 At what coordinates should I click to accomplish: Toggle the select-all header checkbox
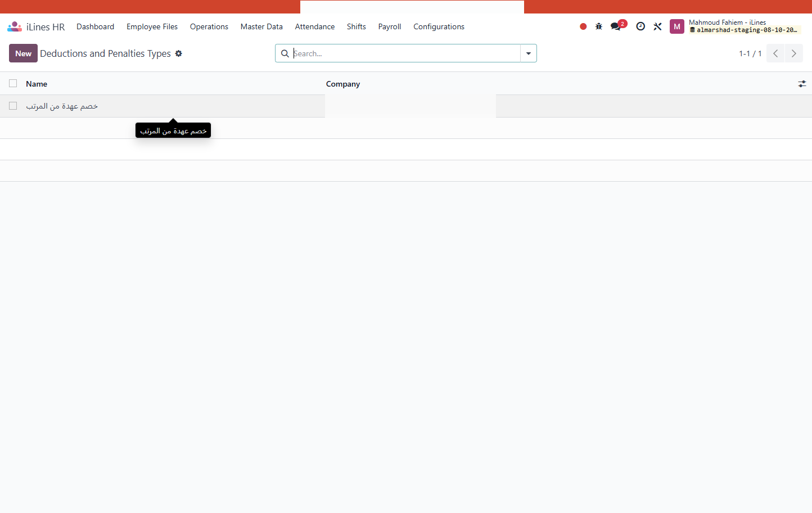[x=13, y=83]
